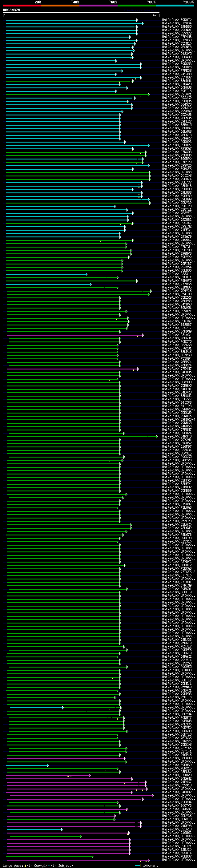197x868 pixels.
Task: Select the UniRef100_Q94JZ0 label
Action: tap(177, 108)
